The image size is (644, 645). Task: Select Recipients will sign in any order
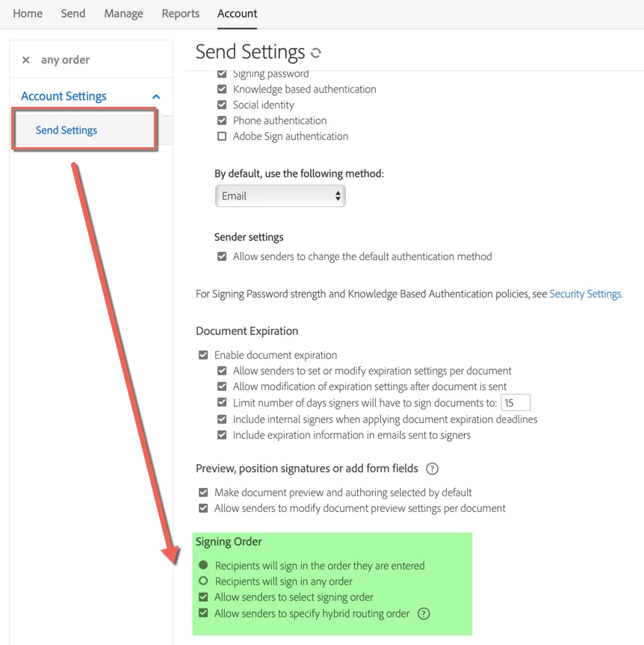(x=203, y=581)
